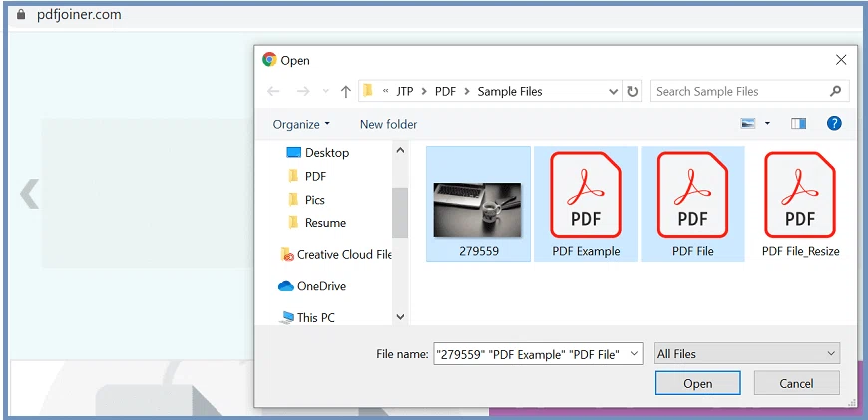
Task: Select This PC in the navigation pane
Action: pyautogui.click(x=307, y=317)
